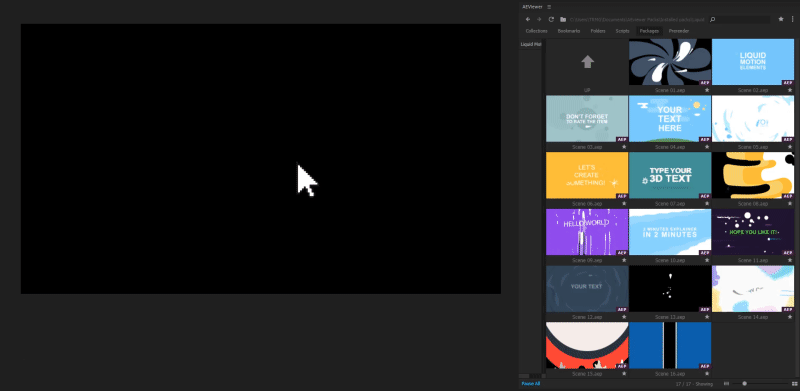Click the Pause All link

[531, 383]
